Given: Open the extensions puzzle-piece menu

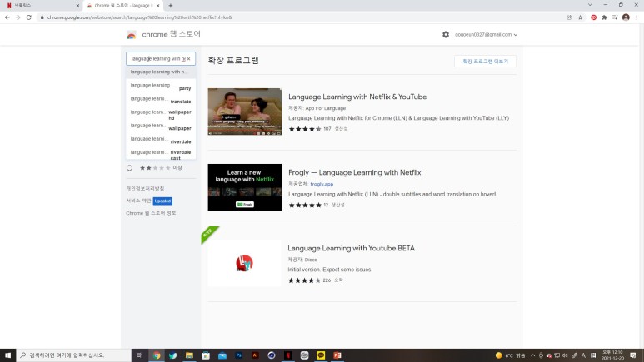Looking at the screenshot, I should (604, 17).
